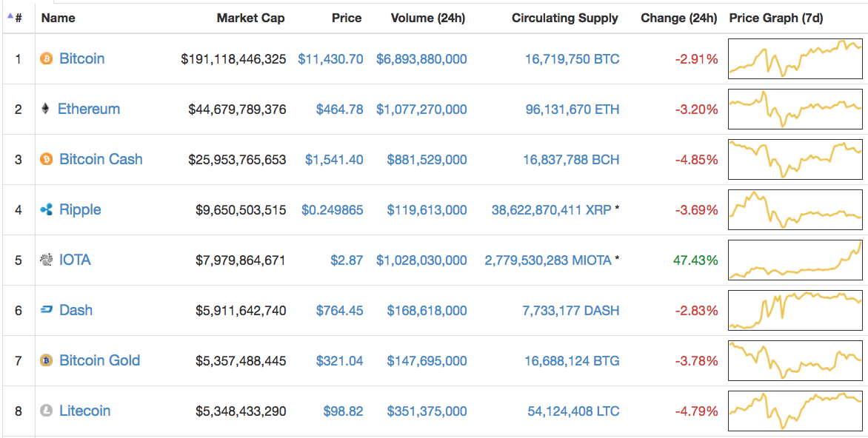Open the IOTA name link
The width and height of the screenshot is (868, 438).
coord(75,260)
